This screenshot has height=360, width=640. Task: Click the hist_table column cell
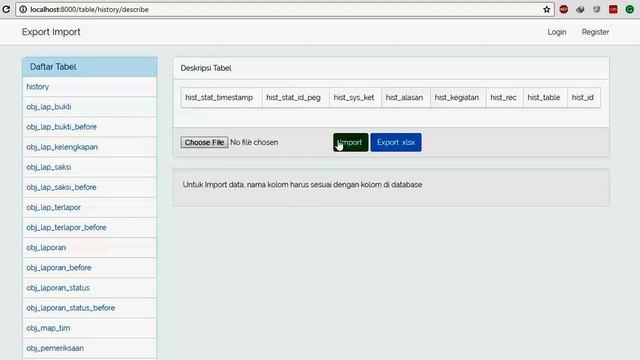tap(545, 98)
